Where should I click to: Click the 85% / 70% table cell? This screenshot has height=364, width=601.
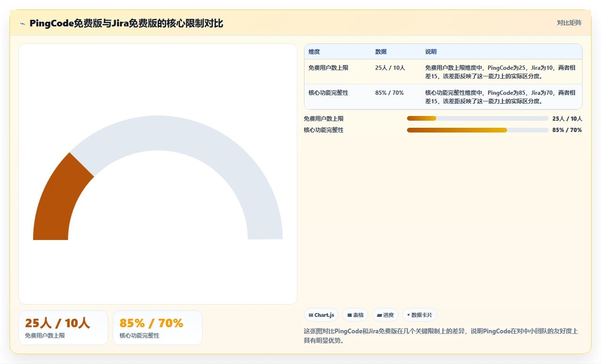pyautogui.click(x=389, y=93)
